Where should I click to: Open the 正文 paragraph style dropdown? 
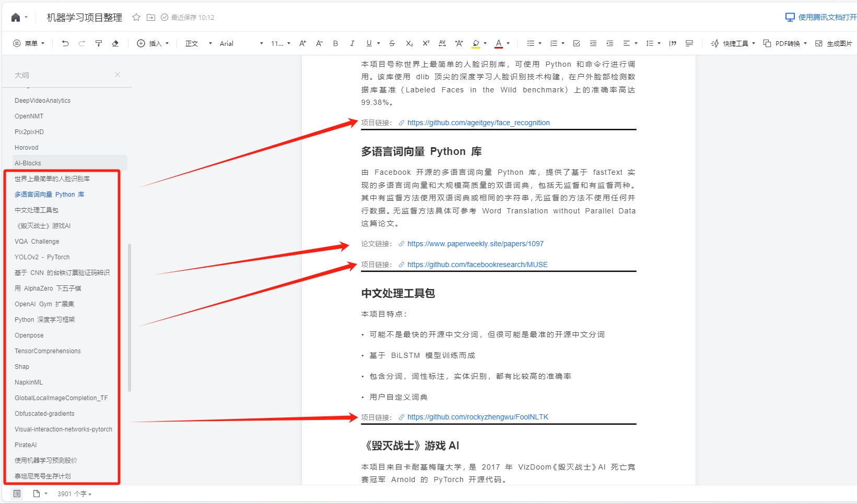coord(198,43)
